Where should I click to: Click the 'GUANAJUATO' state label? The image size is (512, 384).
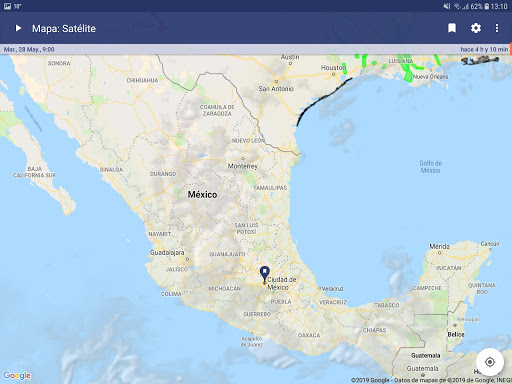point(227,254)
